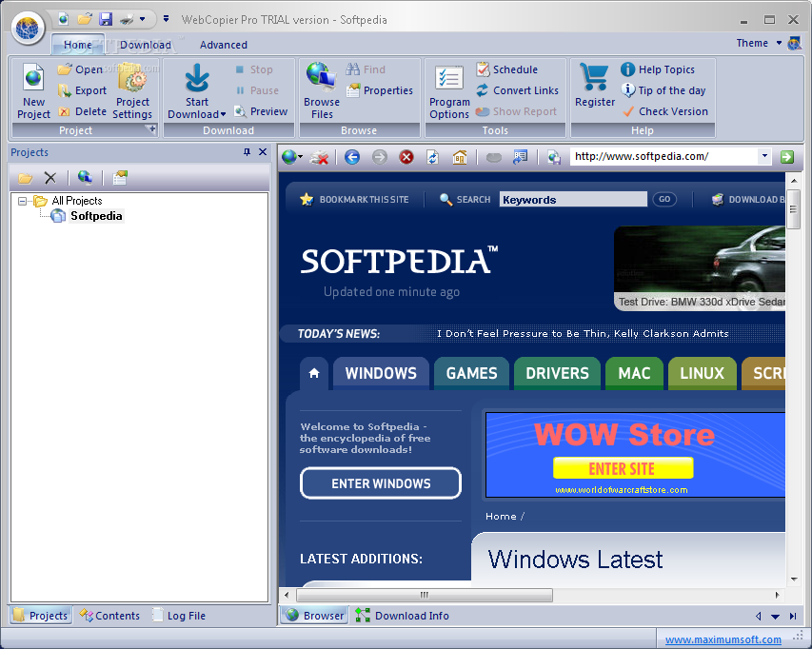Click Export in the Project group
This screenshot has width=812, height=649.
pyautogui.click(x=82, y=90)
